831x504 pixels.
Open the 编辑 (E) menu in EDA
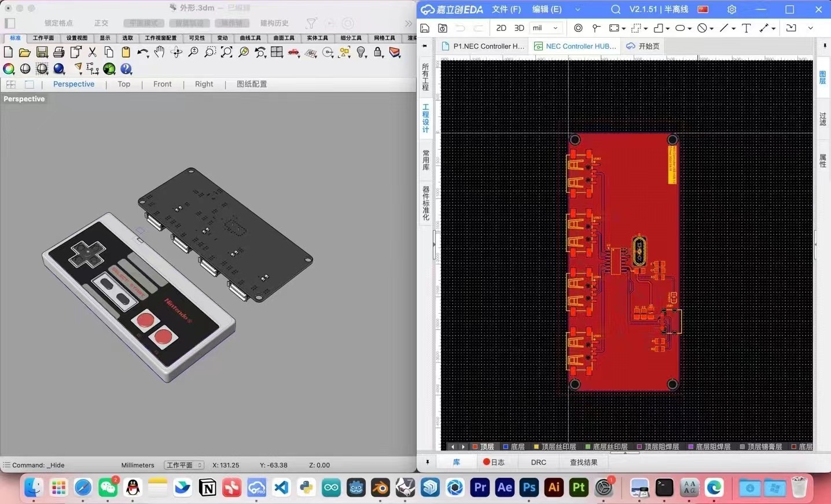(547, 9)
